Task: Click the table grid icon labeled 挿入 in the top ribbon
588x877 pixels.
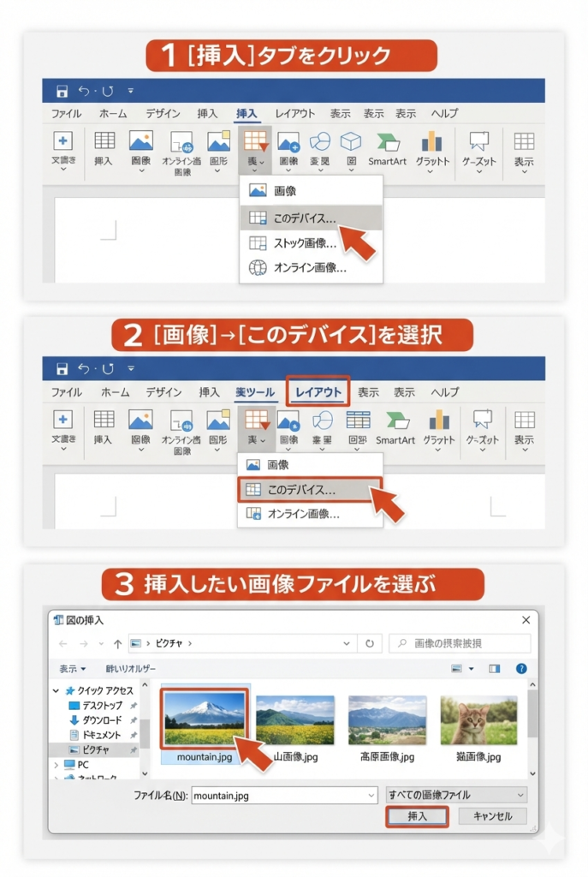Action: [104, 140]
